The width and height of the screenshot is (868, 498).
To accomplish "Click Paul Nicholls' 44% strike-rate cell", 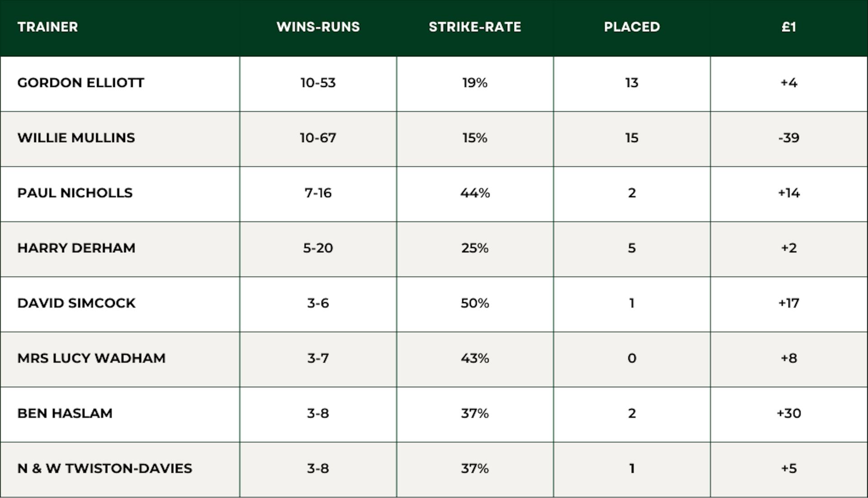I will pos(475,193).
